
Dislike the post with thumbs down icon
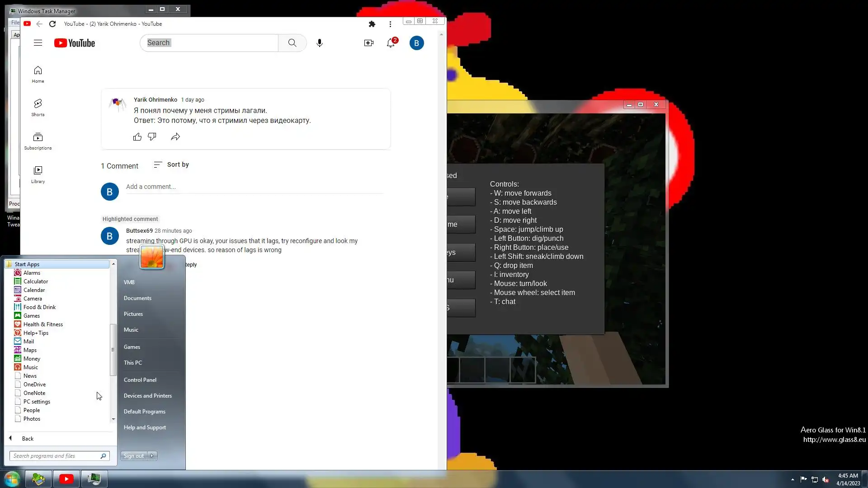152,137
